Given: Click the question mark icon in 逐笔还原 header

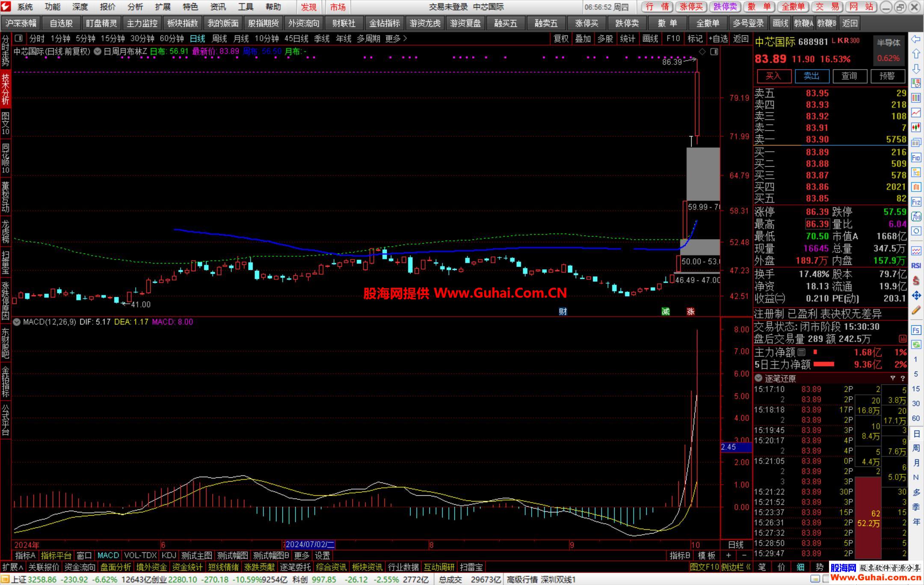Looking at the screenshot, I should pos(903,378).
